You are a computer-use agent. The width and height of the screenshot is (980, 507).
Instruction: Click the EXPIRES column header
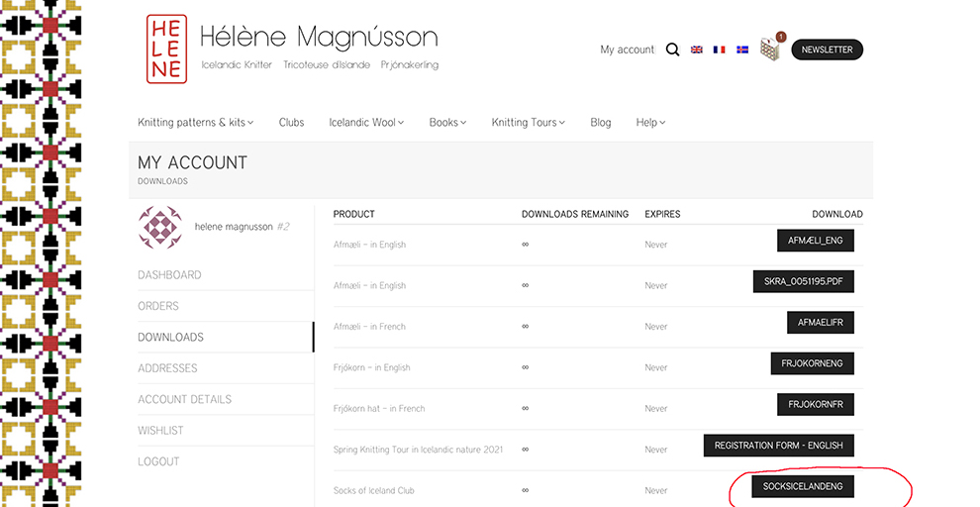tap(662, 215)
